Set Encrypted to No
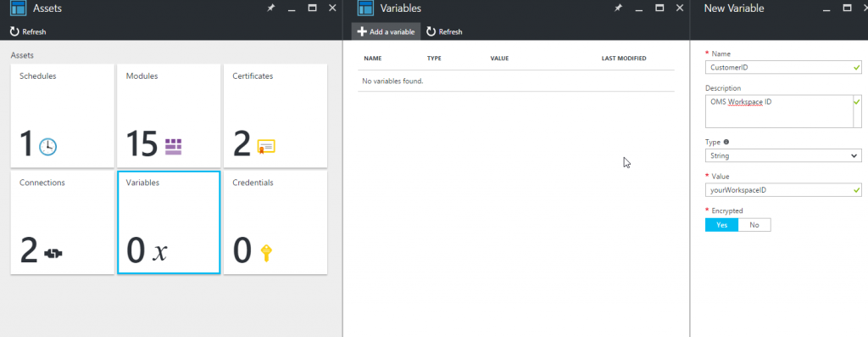This screenshot has height=337, width=868. click(x=754, y=224)
